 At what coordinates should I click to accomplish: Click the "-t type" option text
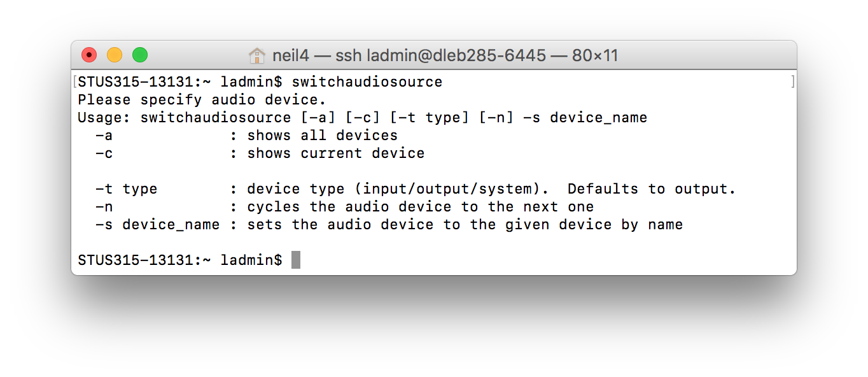click(x=126, y=189)
